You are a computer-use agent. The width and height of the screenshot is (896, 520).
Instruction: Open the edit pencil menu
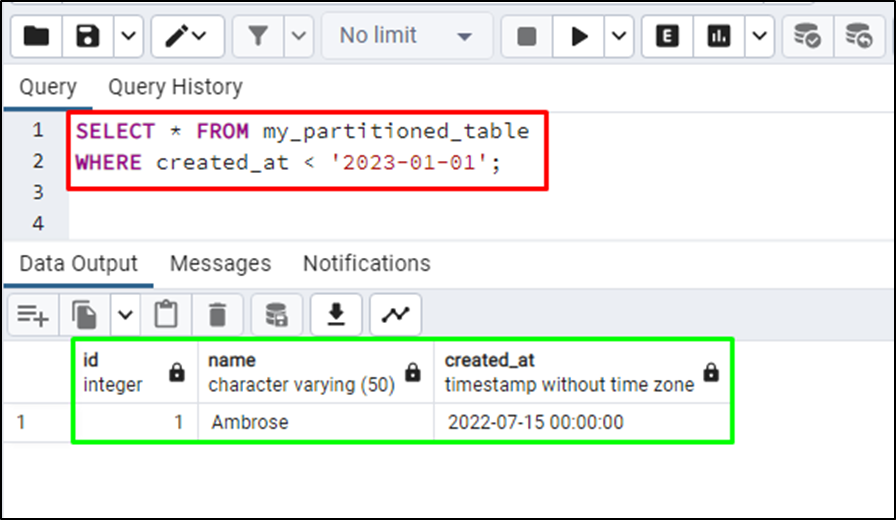coord(187,37)
